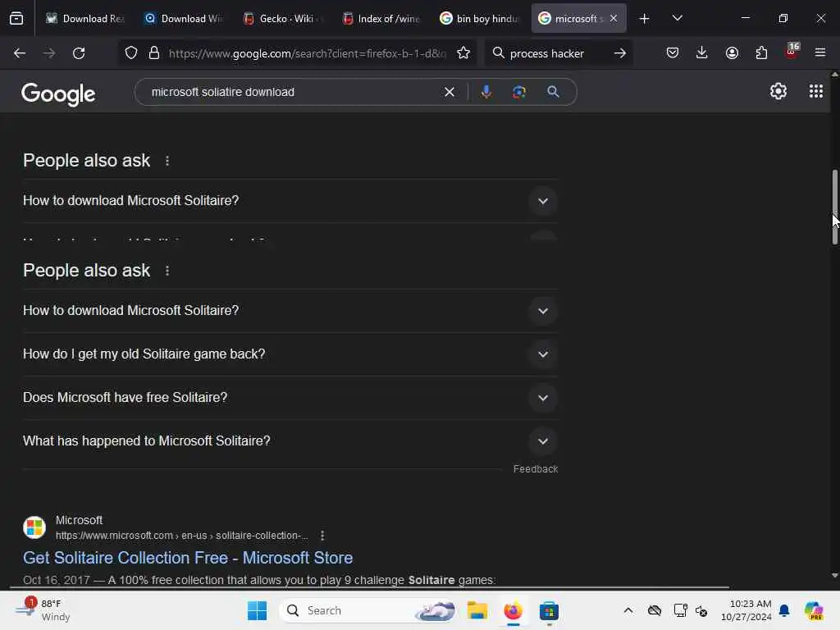Open a new tab

(645, 19)
